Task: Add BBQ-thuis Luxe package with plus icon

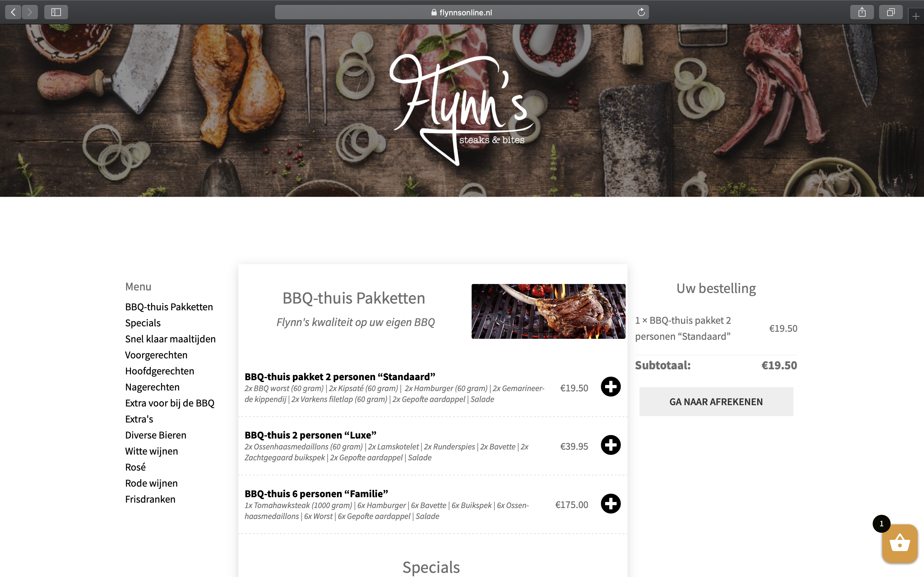Action: tap(611, 445)
